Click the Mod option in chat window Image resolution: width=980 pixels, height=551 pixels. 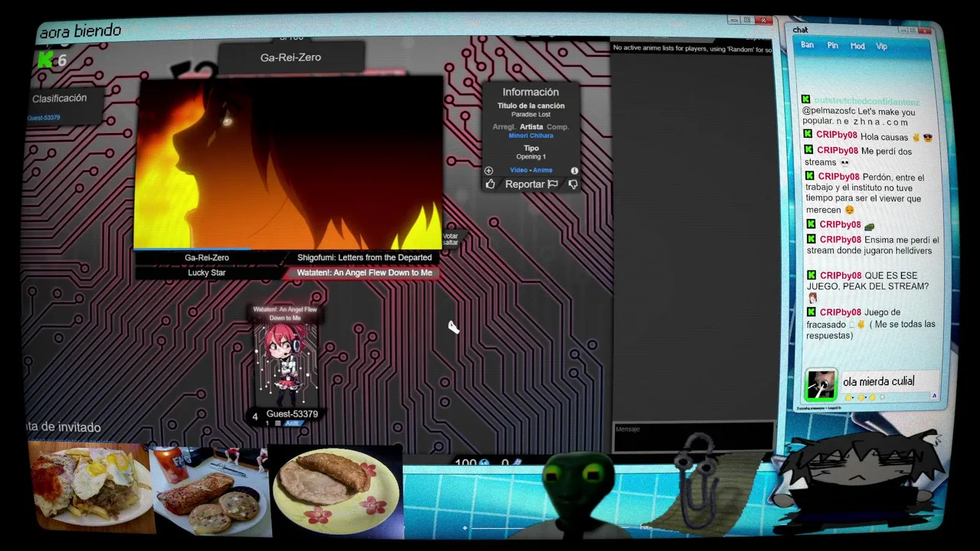(x=857, y=46)
